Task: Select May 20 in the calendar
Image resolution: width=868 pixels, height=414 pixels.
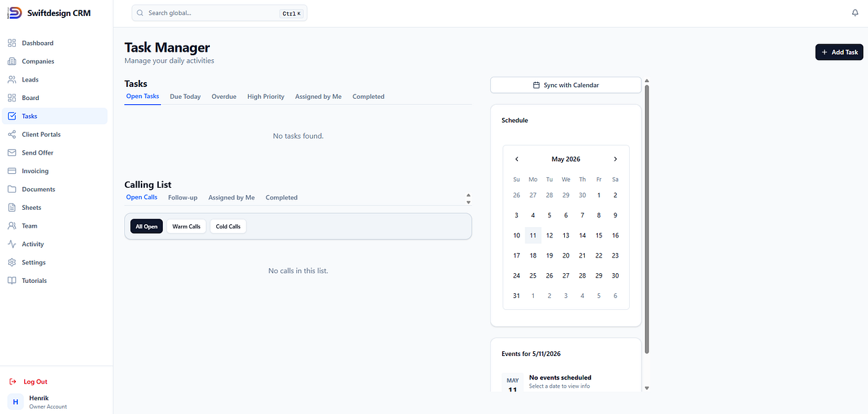Action: click(566, 255)
